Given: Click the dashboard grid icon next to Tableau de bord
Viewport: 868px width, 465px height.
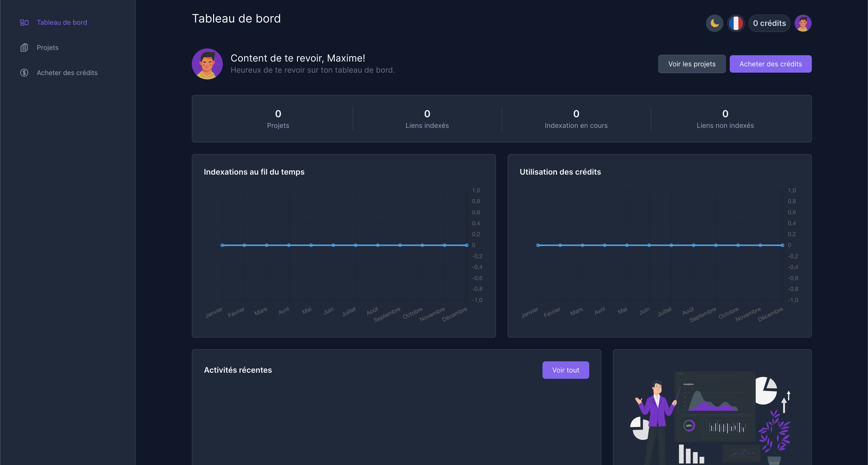Looking at the screenshot, I should tap(24, 22).
